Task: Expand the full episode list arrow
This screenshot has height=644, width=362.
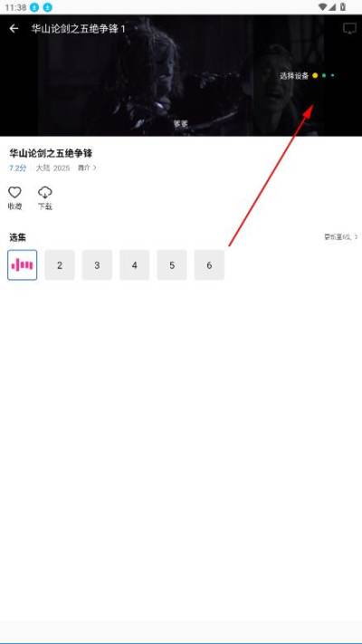Action: [341, 237]
